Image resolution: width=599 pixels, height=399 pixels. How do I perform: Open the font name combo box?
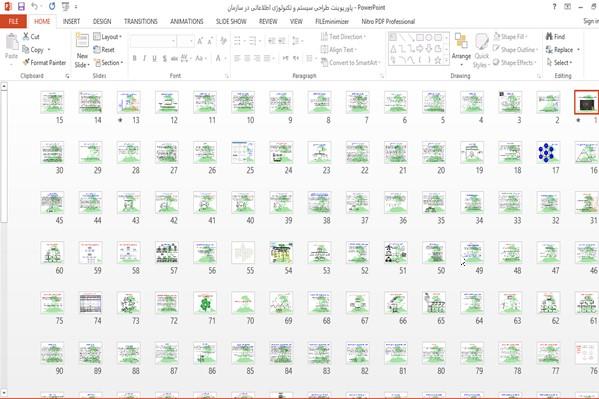[x=153, y=41]
